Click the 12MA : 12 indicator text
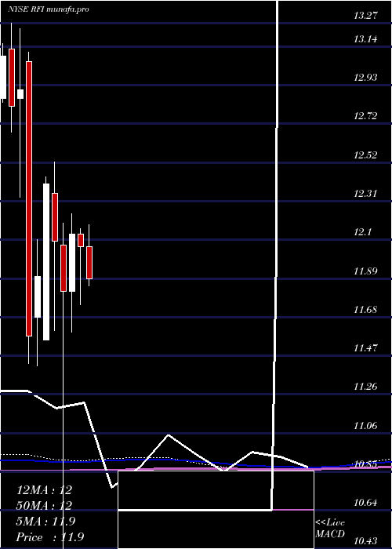Screen dimensions: 392x549 click(x=44, y=490)
